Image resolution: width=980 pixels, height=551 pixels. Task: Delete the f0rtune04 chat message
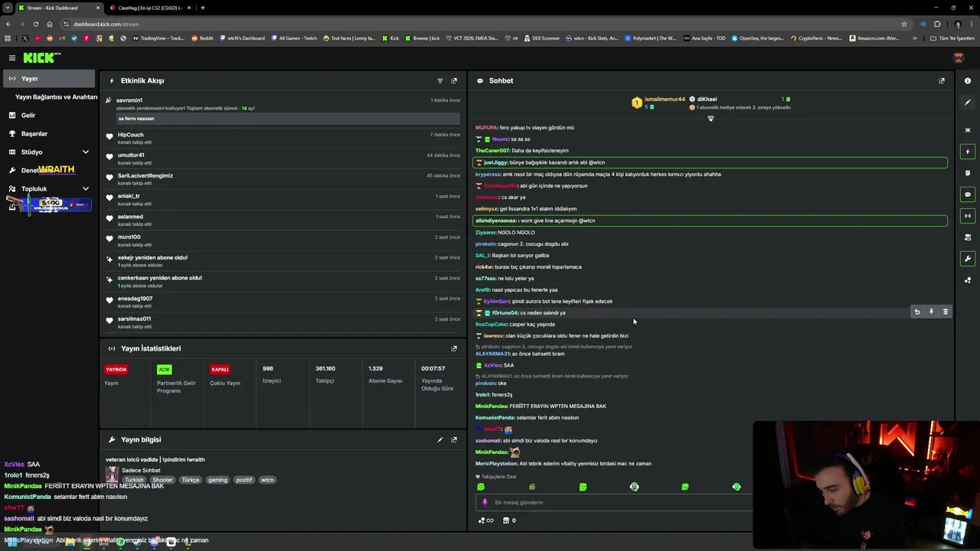946,311
